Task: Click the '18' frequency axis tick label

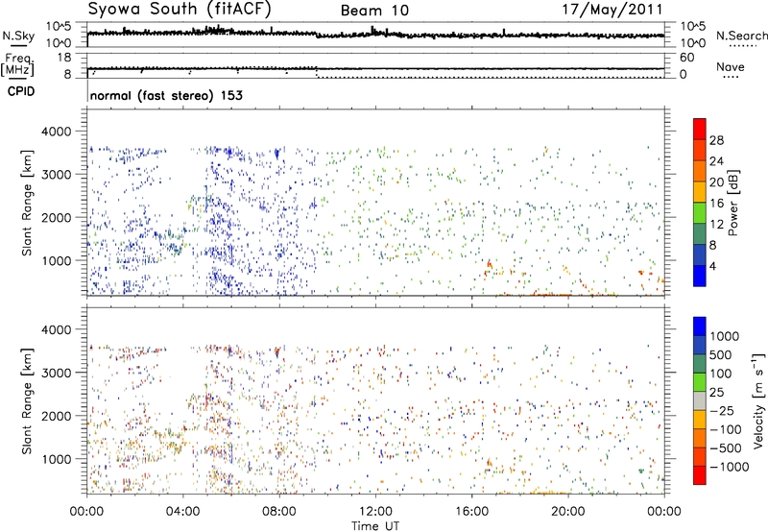Action: click(x=63, y=58)
